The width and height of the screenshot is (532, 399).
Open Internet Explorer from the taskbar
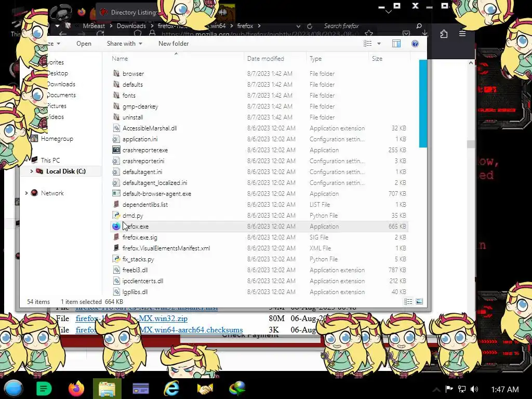[171, 389]
